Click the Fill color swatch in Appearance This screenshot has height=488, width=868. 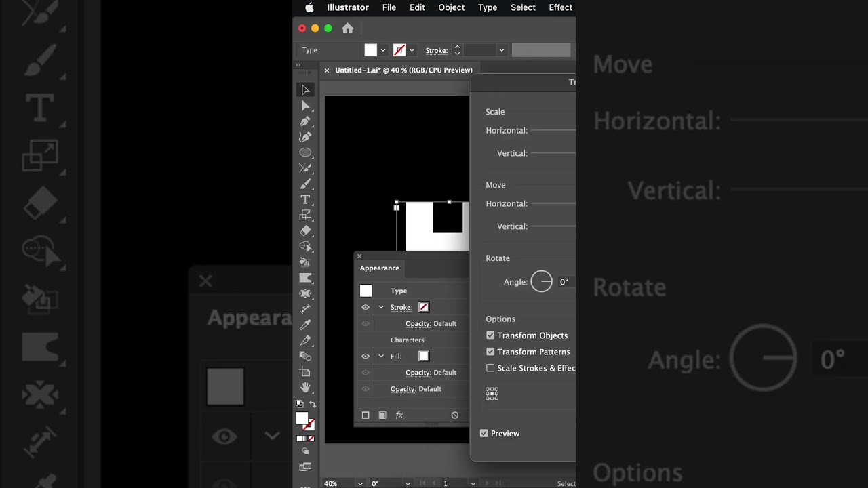tap(424, 356)
